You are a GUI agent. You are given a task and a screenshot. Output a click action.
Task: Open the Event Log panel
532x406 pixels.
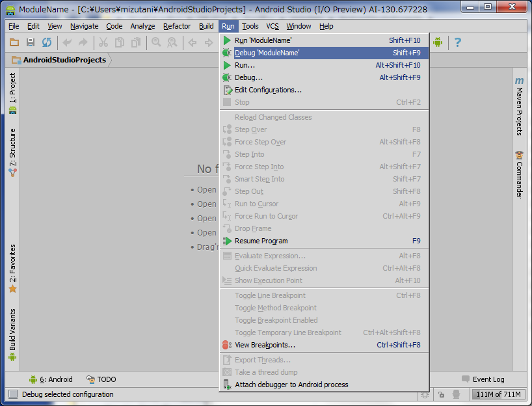point(483,379)
